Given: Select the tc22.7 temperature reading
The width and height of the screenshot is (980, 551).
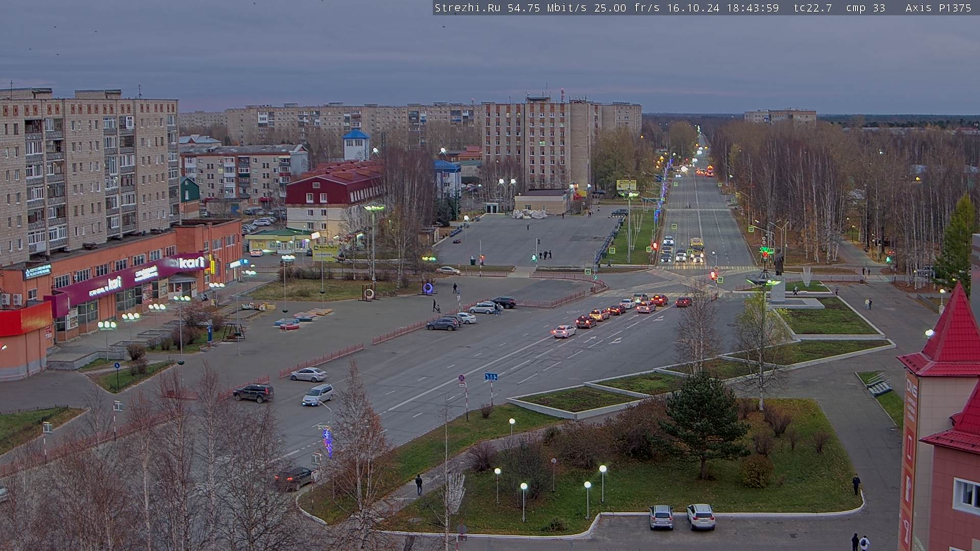Looking at the screenshot, I should pos(813,8).
